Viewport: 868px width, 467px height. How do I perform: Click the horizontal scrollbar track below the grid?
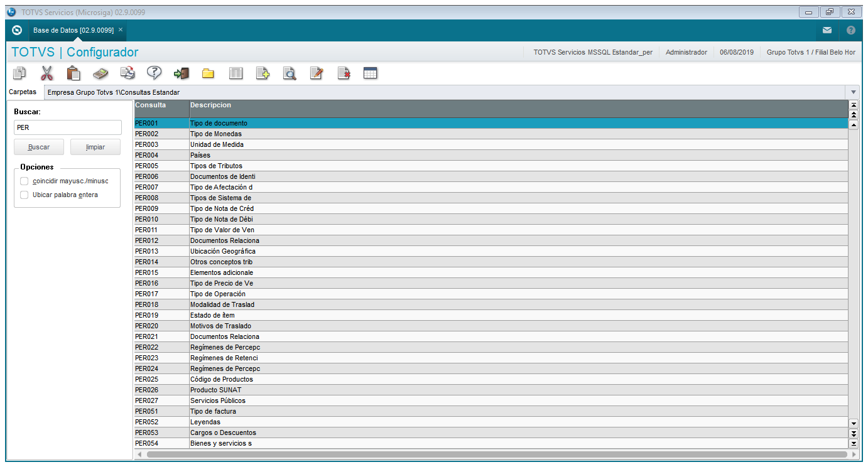point(496,454)
